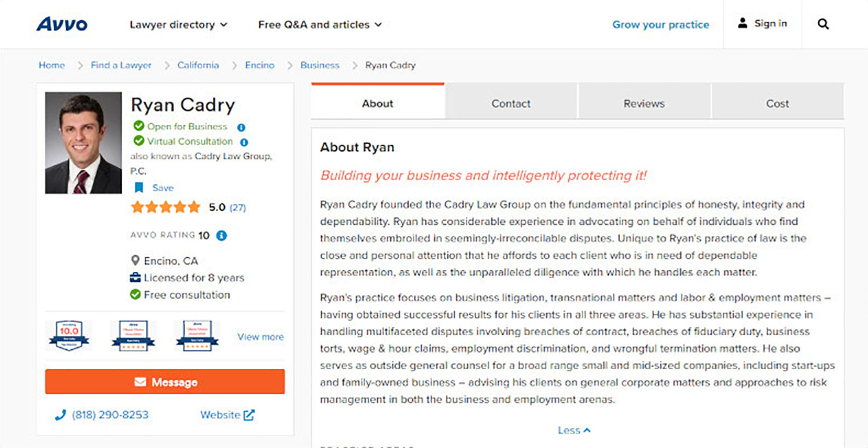This screenshot has width=868, height=448.
Task: Click Ryan Cadry's profile photo
Action: point(83,141)
